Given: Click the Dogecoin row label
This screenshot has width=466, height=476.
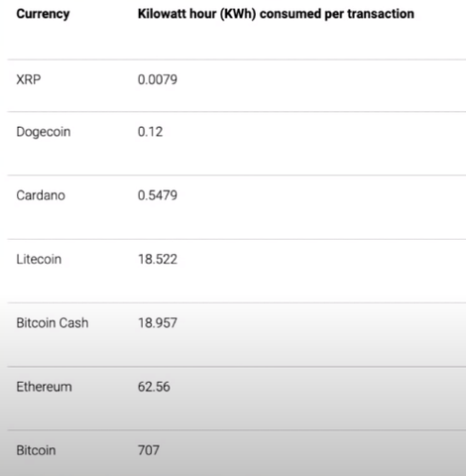Looking at the screenshot, I should click(44, 132).
